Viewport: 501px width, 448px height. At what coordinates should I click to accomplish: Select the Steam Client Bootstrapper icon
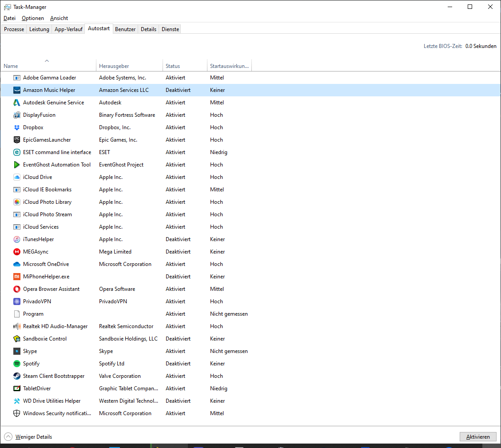(16, 376)
